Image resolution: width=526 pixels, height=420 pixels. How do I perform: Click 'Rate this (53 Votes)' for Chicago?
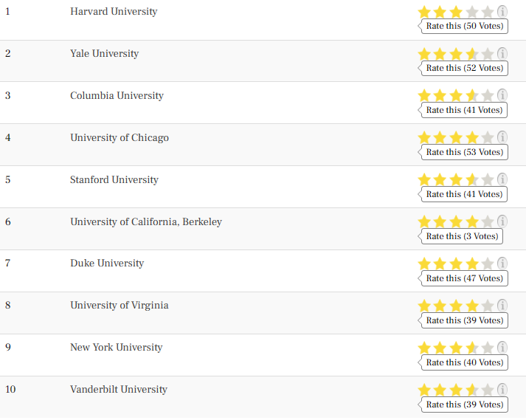[464, 152]
